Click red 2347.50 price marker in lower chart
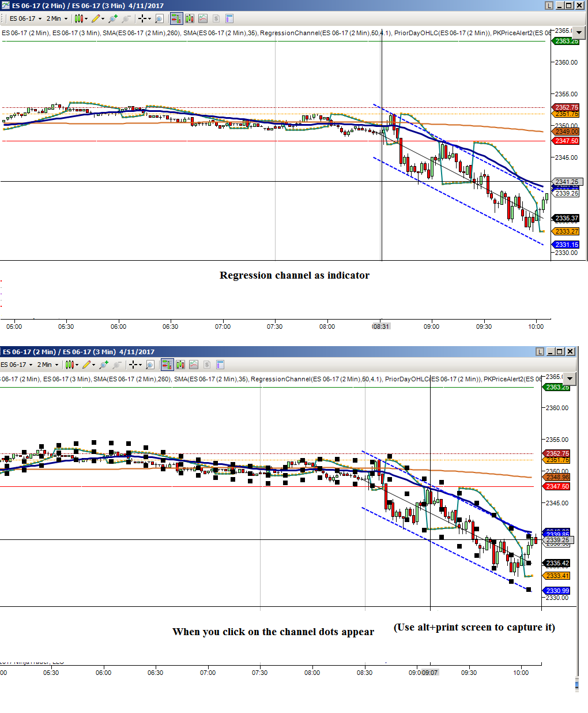Viewport: 588px width, 713px height. 557,486
